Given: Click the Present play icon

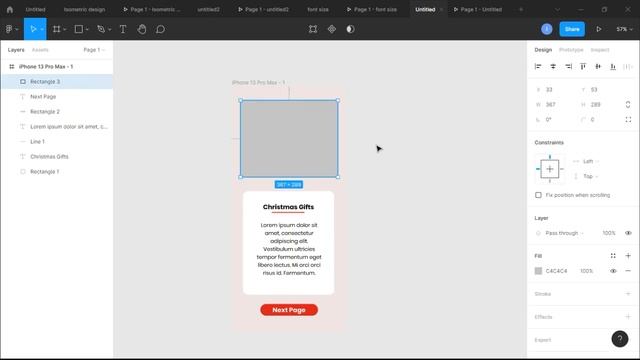Looking at the screenshot, I should click(599, 29).
